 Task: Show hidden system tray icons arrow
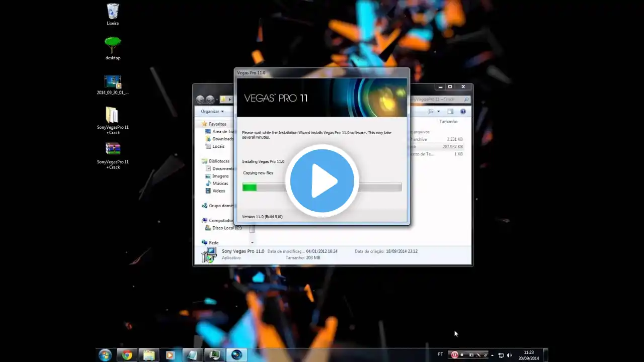pos(492,355)
